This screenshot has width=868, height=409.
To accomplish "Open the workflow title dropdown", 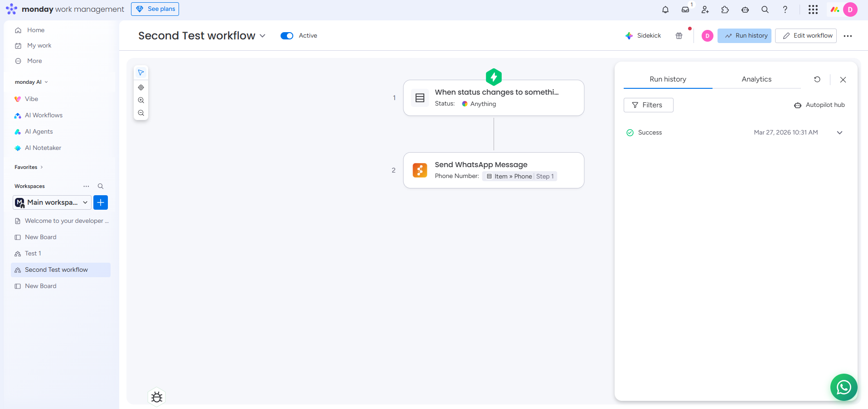I will click(262, 36).
